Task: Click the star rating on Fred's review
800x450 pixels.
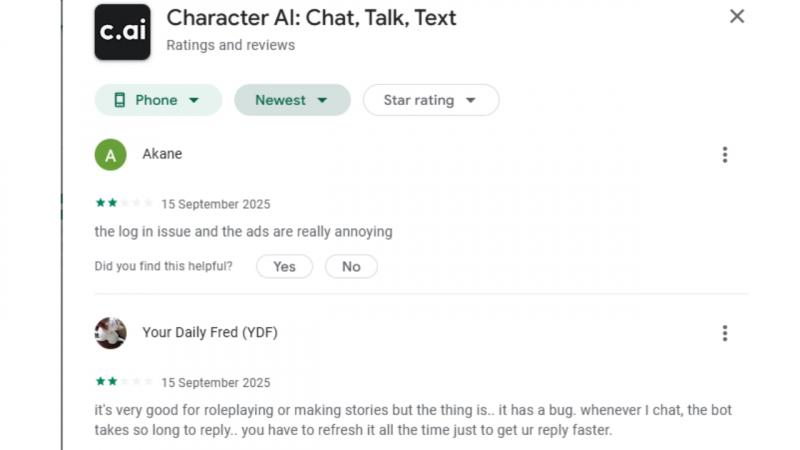Action: point(124,381)
